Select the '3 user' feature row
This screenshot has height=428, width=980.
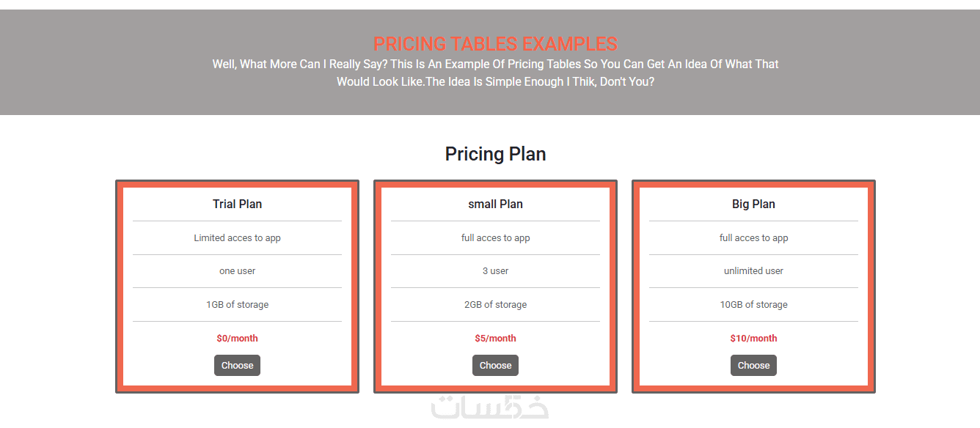tap(495, 270)
